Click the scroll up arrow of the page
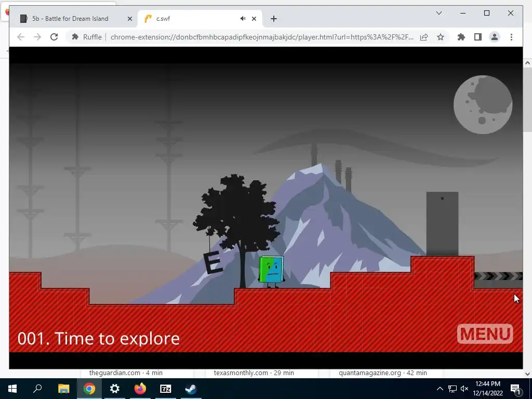Viewport: 532px width, 399px height. click(527, 63)
